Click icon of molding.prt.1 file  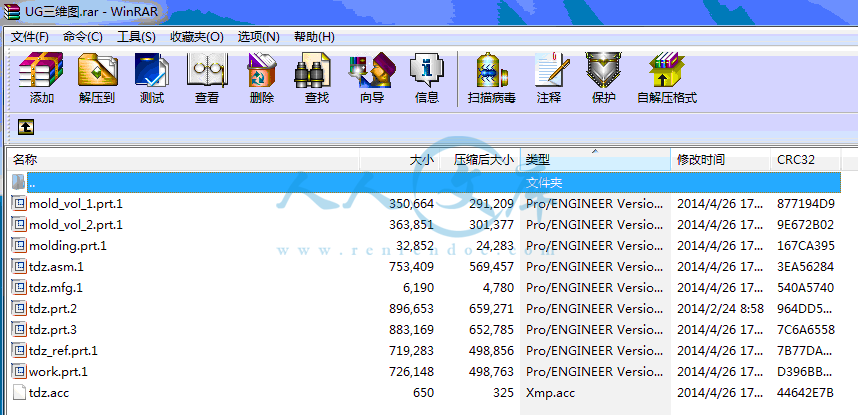click(x=19, y=246)
